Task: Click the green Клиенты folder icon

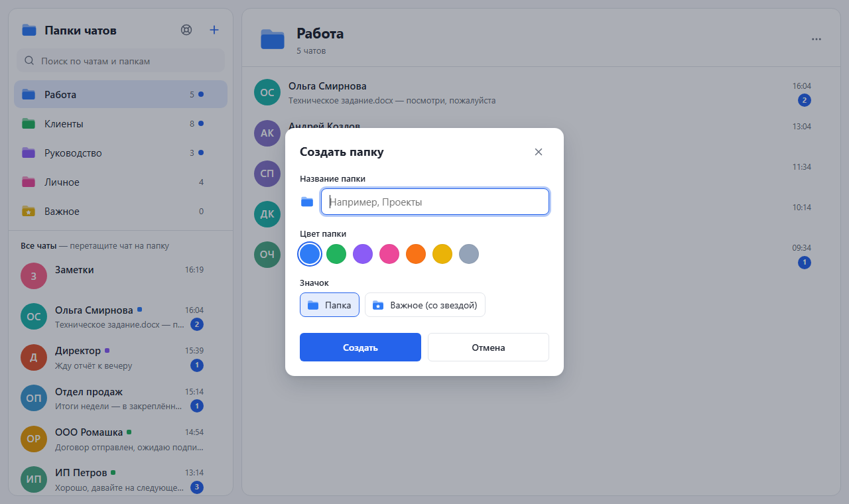Action: [x=29, y=123]
